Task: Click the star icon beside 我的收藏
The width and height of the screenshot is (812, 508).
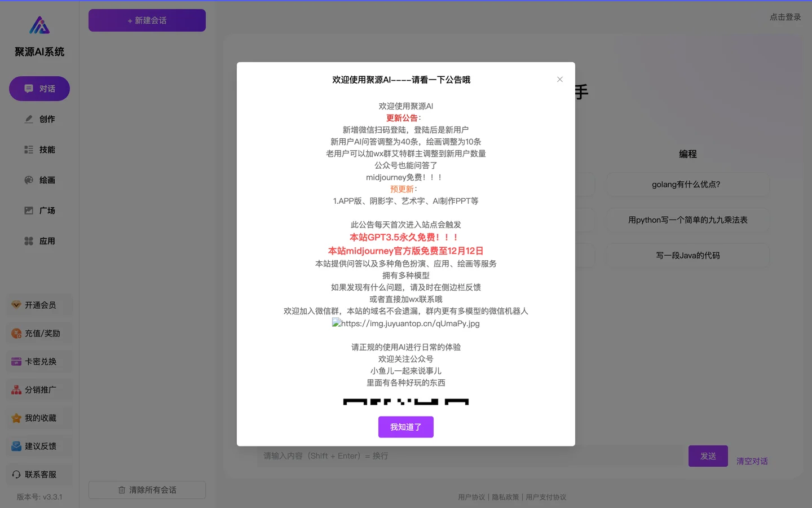Action: point(16,418)
